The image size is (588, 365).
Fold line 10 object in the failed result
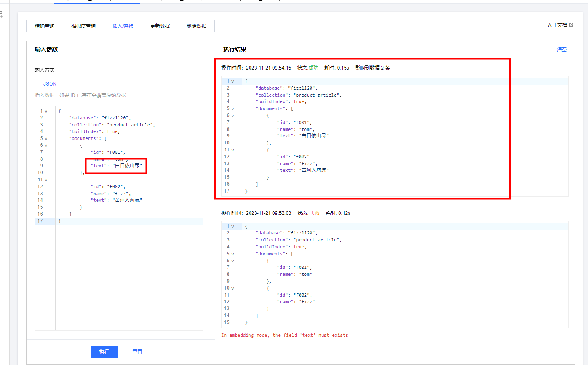(x=232, y=288)
